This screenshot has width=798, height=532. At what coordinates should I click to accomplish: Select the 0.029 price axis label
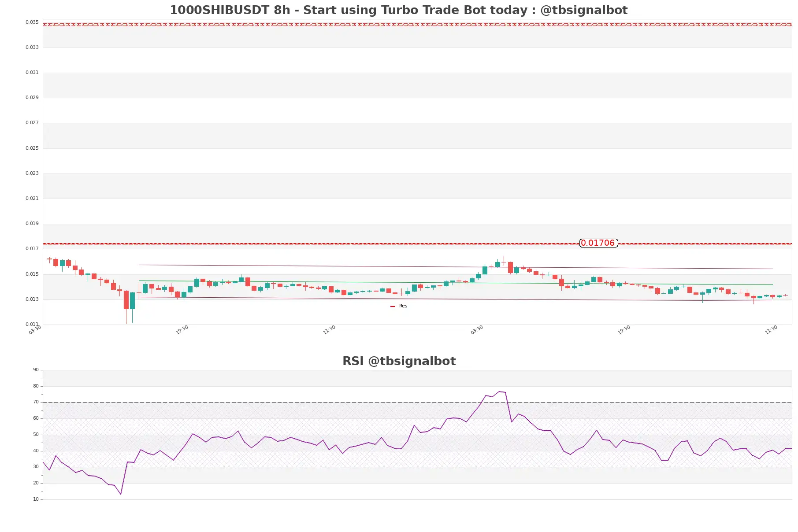32,98
